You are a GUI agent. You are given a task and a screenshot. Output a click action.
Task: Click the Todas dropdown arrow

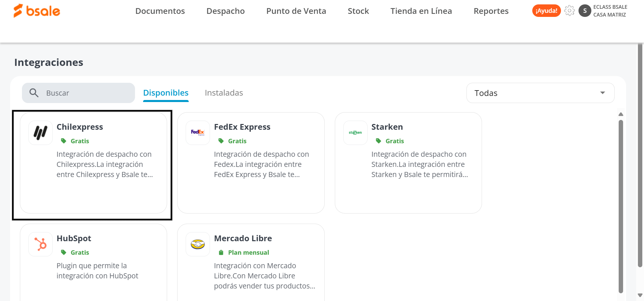(602, 93)
